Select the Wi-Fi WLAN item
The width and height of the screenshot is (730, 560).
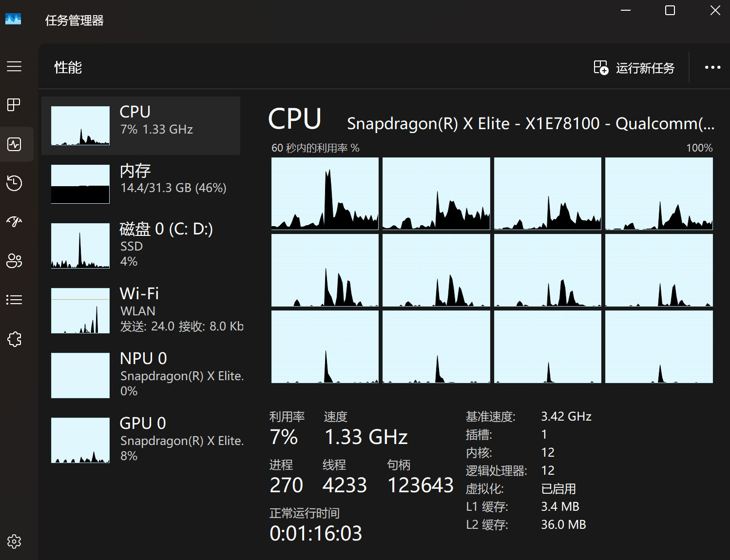pos(141,310)
